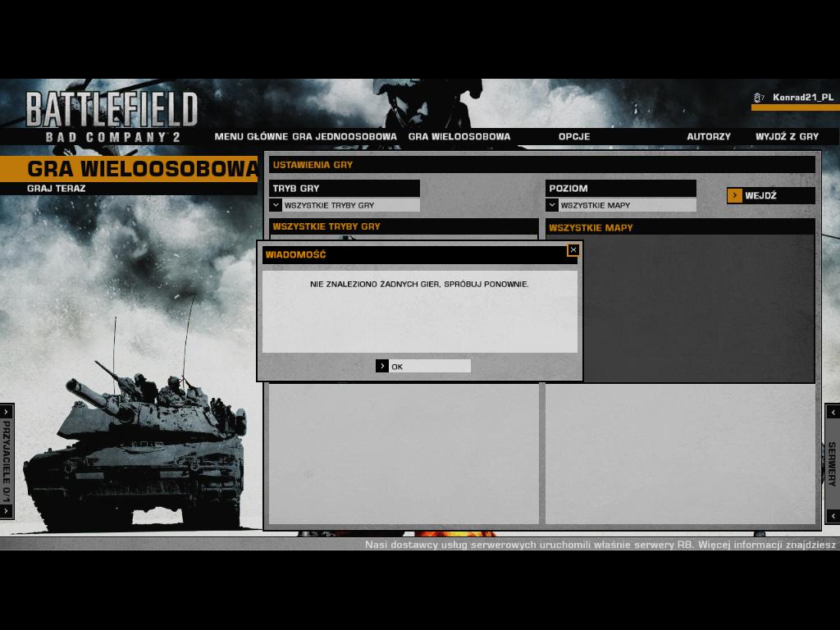Click the Ustawienia Gry header
The image size is (840, 630).
(x=542, y=165)
